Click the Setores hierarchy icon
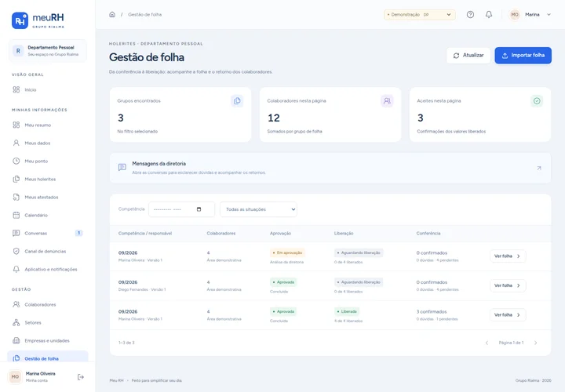Viewport: 565px width, 392px height. pos(16,322)
